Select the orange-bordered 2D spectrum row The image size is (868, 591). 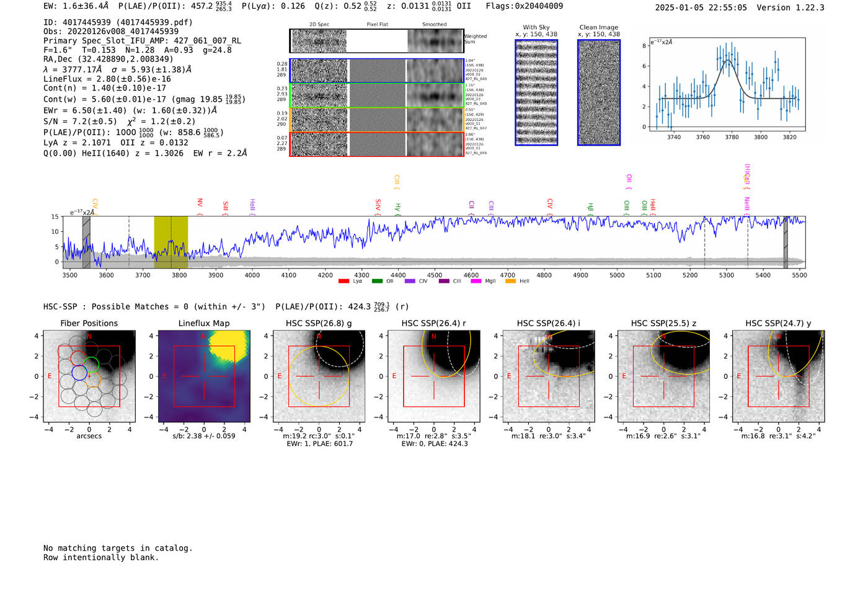click(377, 120)
